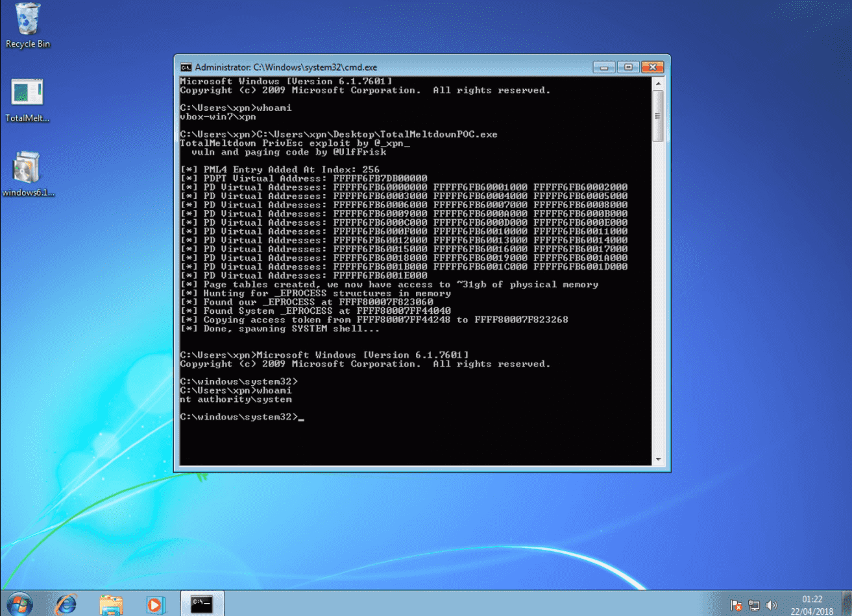Click 'Done, spawning SYSTEM shell...' line
Screen dimensions: 852x616
tap(280, 329)
